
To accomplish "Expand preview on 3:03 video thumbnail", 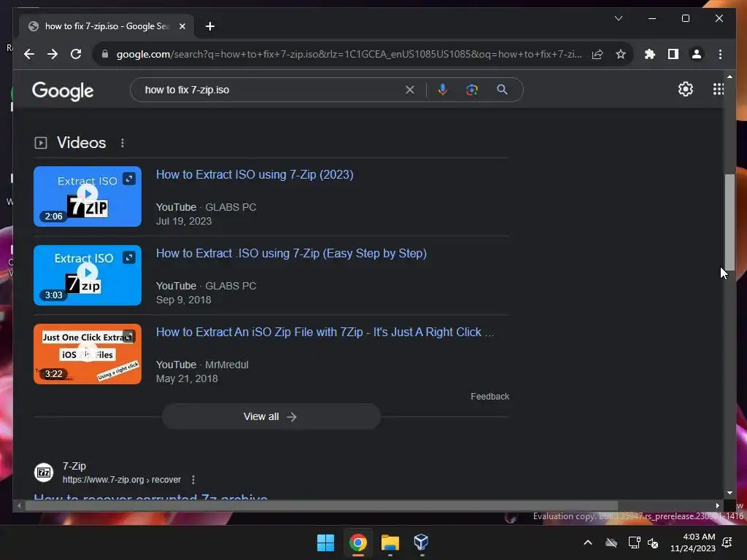I will coord(129,257).
